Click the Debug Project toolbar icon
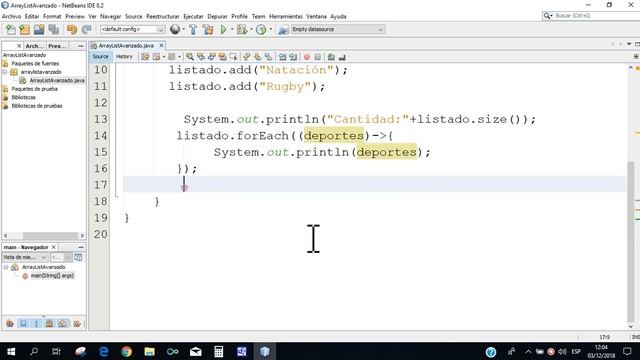The width and height of the screenshot is (640, 360). (x=242, y=29)
